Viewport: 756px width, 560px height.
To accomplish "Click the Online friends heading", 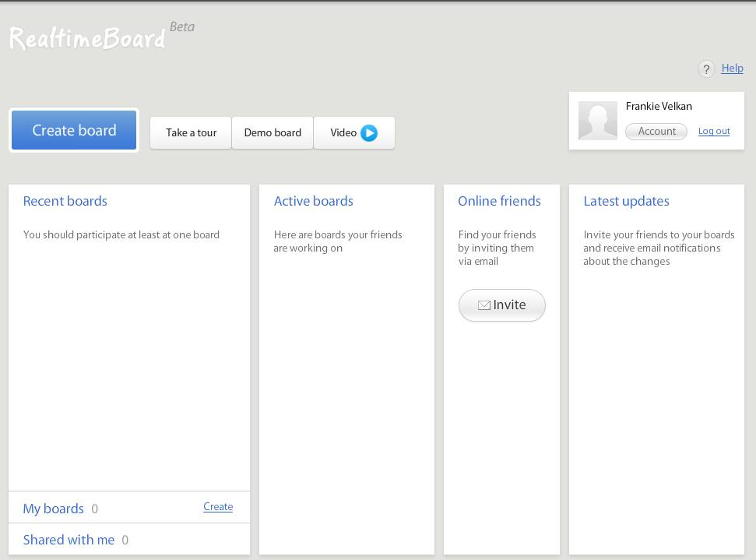I will click(x=499, y=201).
